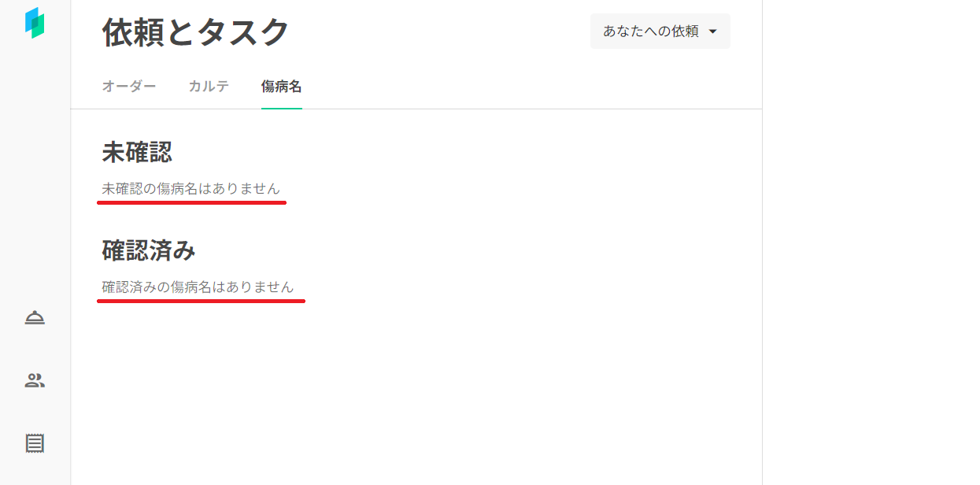Image resolution: width=980 pixels, height=485 pixels.
Task: Select the 傷病名 tab
Action: coord(282,87)
